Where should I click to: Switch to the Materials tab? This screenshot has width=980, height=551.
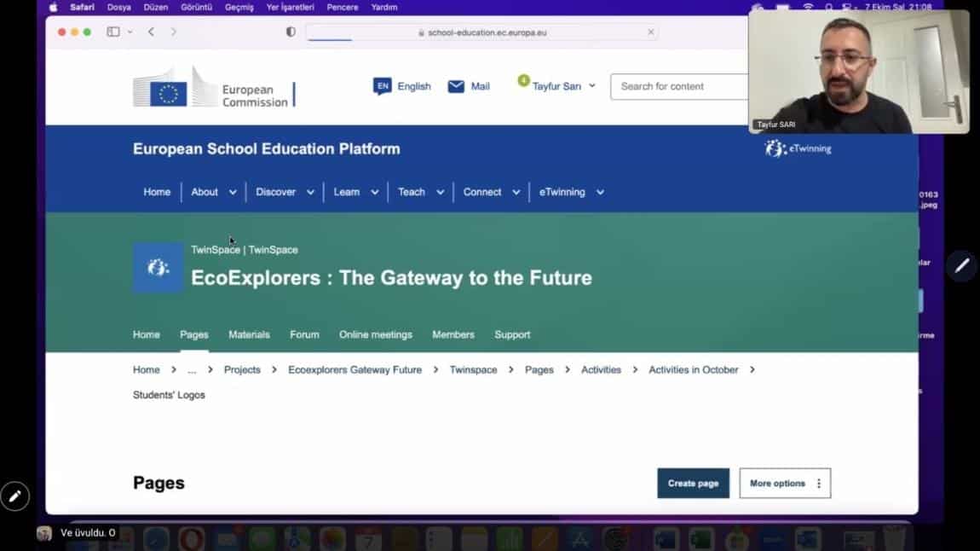[249, 334]
